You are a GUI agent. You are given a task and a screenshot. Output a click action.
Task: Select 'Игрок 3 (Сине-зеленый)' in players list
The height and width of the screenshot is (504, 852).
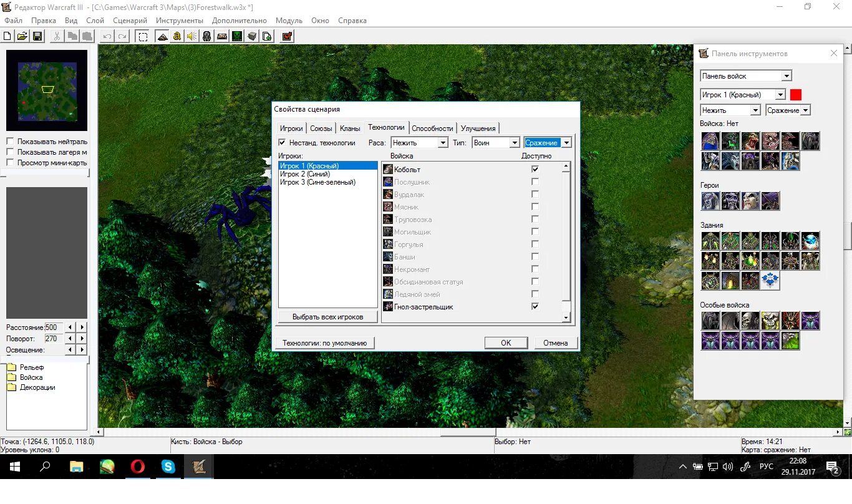click(327, 182)
